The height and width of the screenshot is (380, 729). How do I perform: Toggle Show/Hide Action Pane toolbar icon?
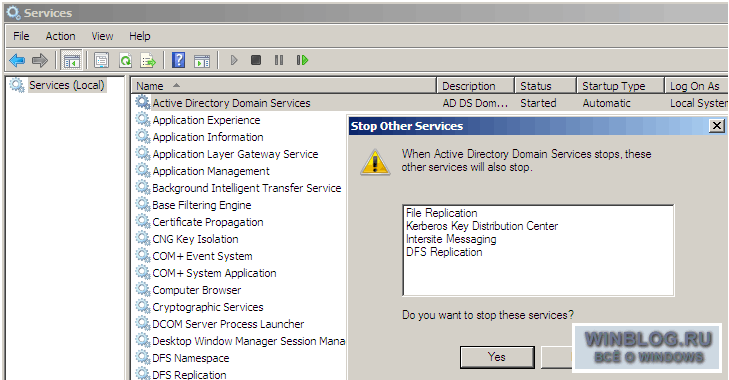[x=202, y=60]
